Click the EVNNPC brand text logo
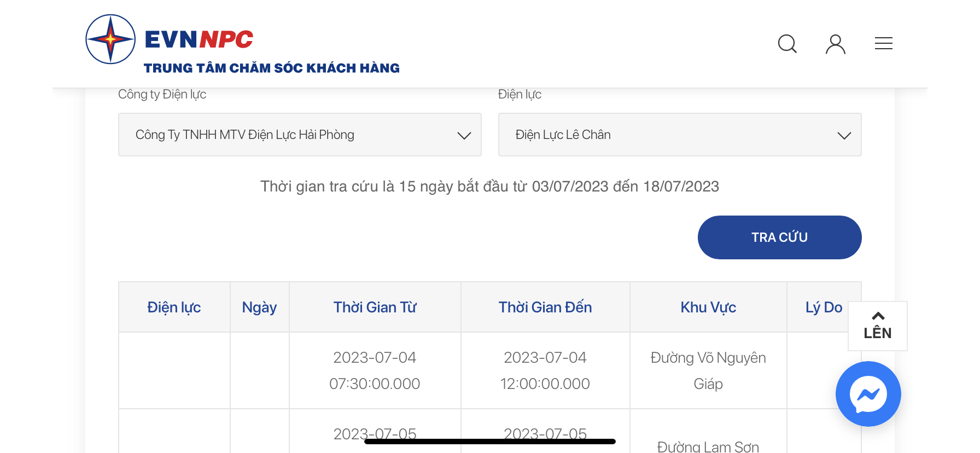This screenshot has height=453, width=980. pyautogui.click(x=199, y=39)
